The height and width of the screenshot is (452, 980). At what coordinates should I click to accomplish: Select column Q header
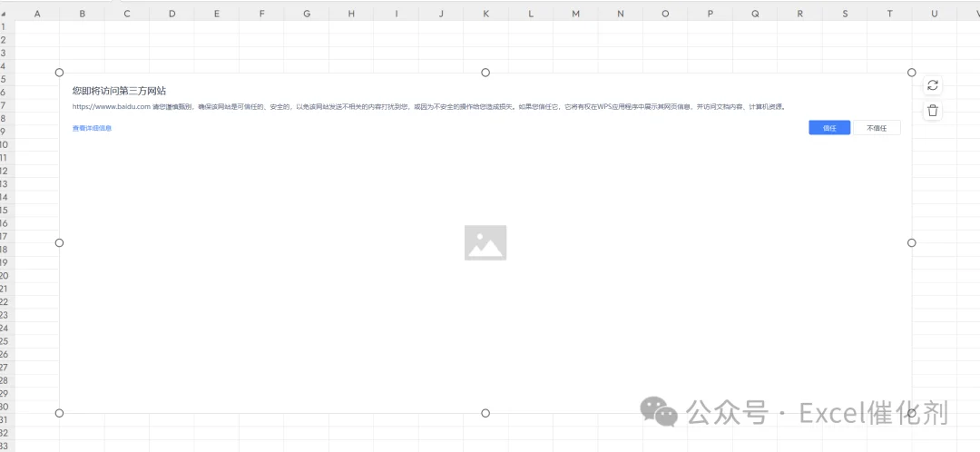(755, 14)
